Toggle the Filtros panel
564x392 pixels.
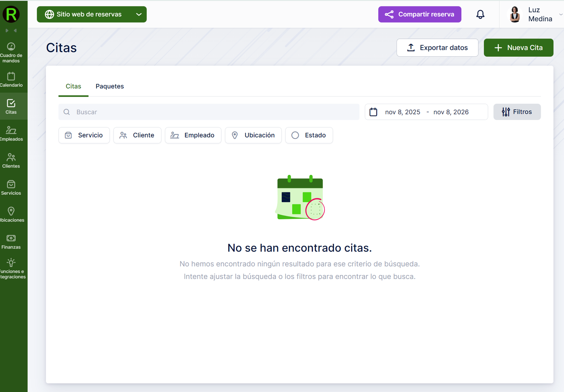click(x=517, y=112)
